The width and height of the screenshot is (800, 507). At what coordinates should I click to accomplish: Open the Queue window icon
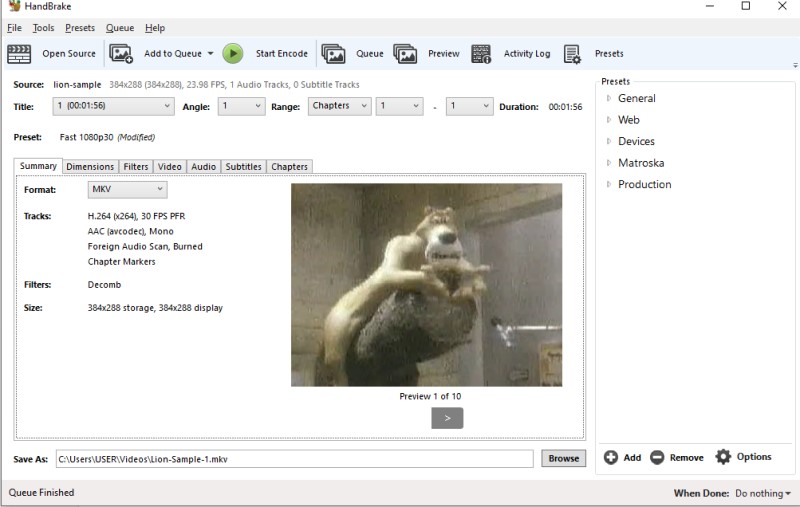pos(333,53)
